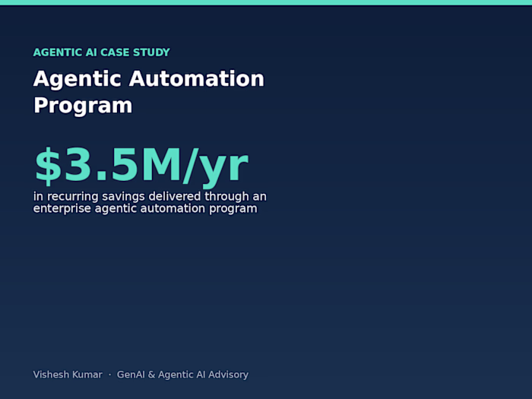Image resolution: width=532 pixels, height=399 pixels.
Task: Select the 'AGENTIC AI CASE STUDY' label
Action: (101, 52)
